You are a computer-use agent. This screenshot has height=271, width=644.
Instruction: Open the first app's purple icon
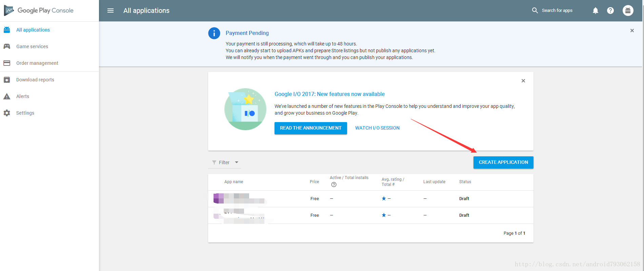[x=219, y=198]
